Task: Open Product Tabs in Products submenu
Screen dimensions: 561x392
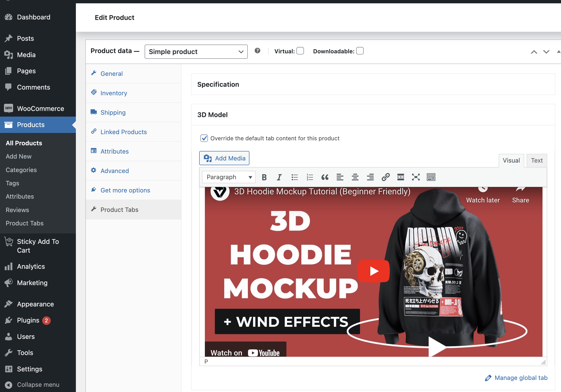Action: (25, 223)
